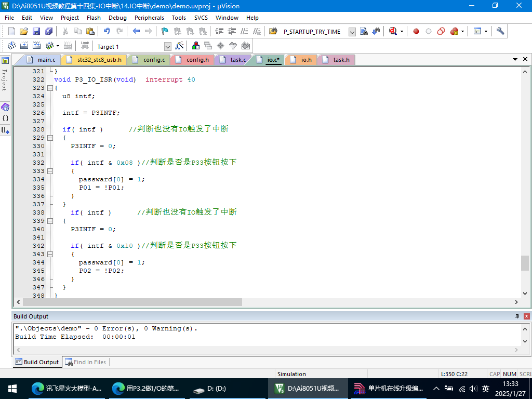Open the dropdown arrow beside the debug icon
Screen dimensions: 532x399
[x=402, y=32]
